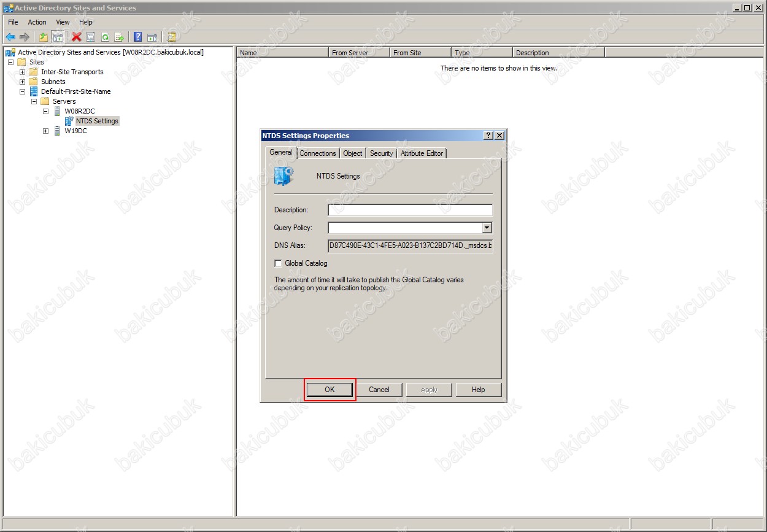Screen dimensions: 767x532
Task: Open the Query Policy dropdown list
Action: tap(487, 228)
